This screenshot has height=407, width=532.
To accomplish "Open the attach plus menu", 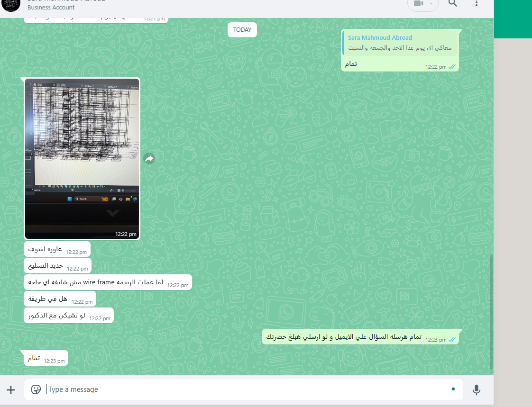I will coord(11,389).
